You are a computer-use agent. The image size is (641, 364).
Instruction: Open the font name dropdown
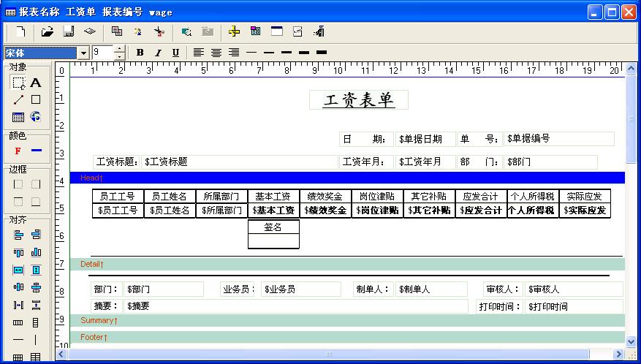point(83,53)
